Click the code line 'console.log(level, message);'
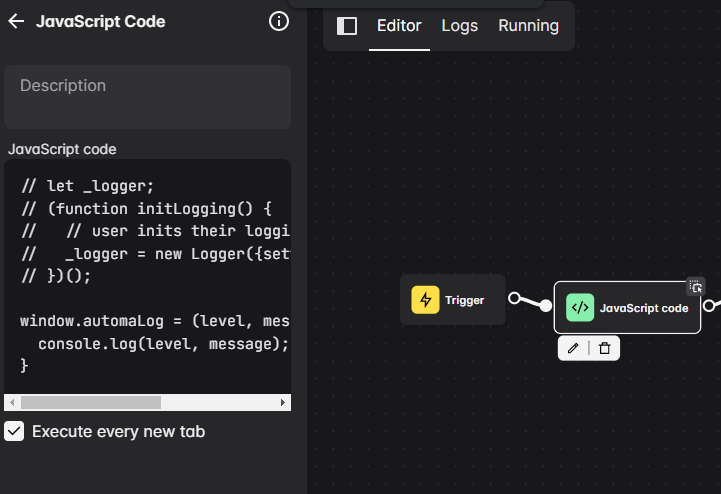Image resolution: width=721 pixels, height=494 pixels. pos(163,344)
